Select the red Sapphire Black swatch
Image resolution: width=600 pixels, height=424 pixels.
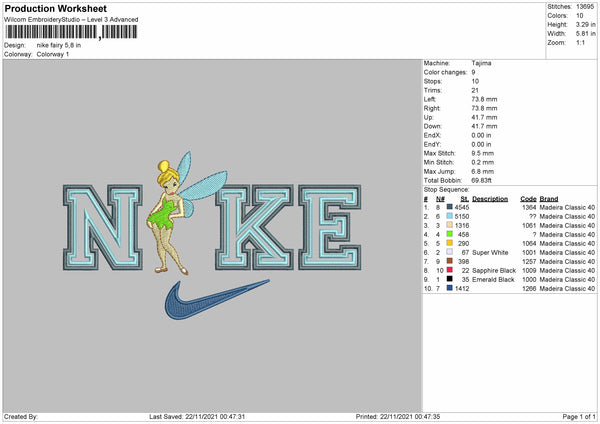452,270
